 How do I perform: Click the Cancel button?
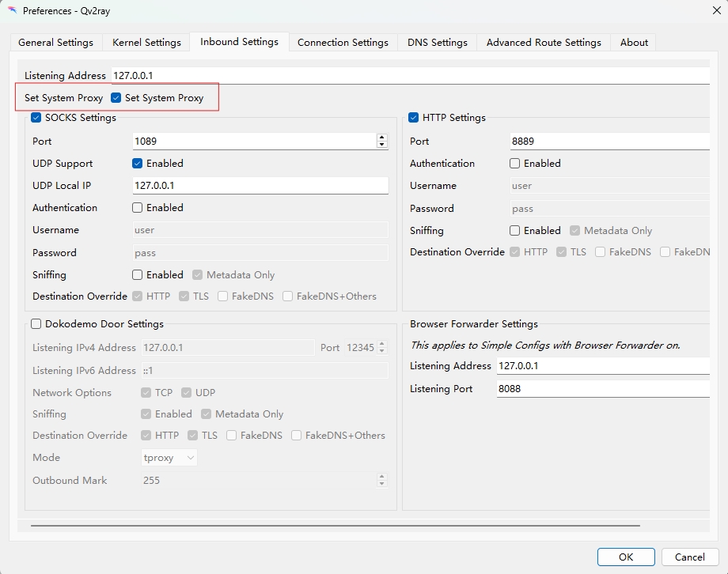[x=689, y=557]
